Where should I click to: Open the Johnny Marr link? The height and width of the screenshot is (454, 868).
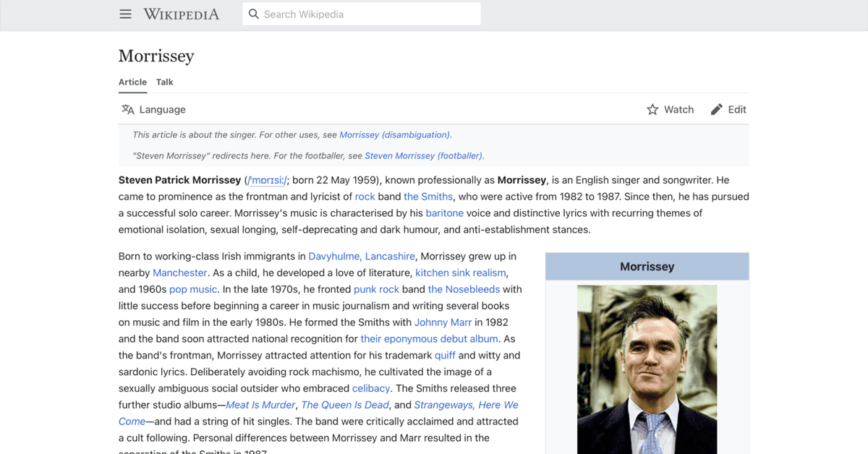[x=443, y=322]
